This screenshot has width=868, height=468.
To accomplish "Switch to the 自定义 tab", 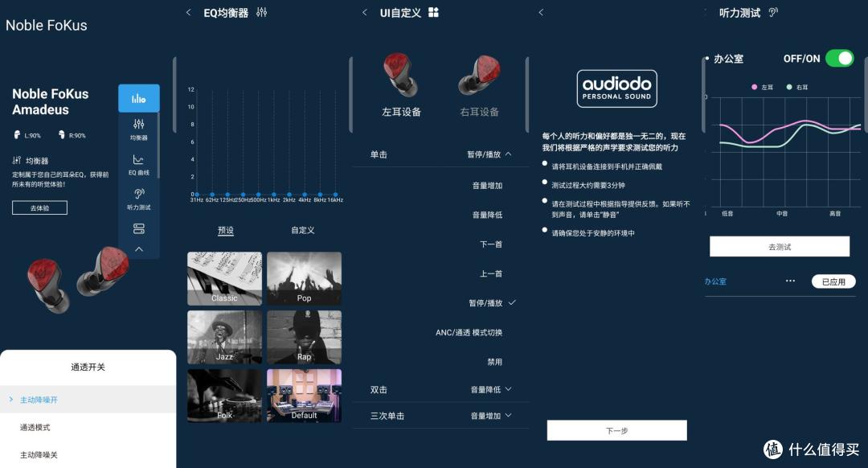I will point(303,230).
